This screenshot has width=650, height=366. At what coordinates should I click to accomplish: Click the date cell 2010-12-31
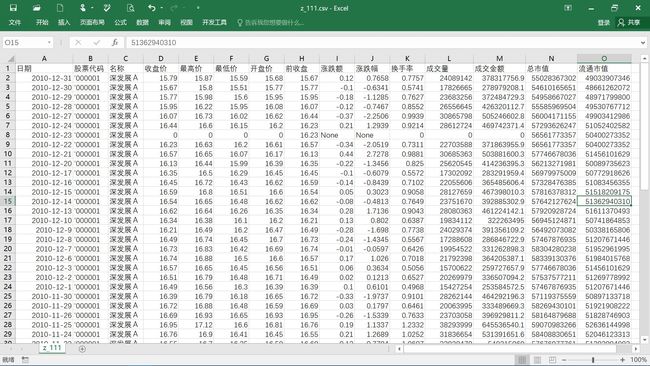44,78
